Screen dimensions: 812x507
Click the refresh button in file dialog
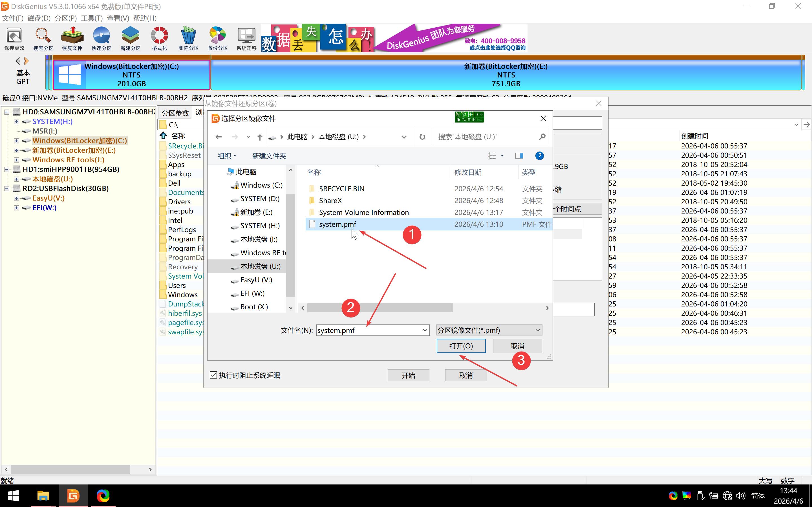tap(422, 137)
